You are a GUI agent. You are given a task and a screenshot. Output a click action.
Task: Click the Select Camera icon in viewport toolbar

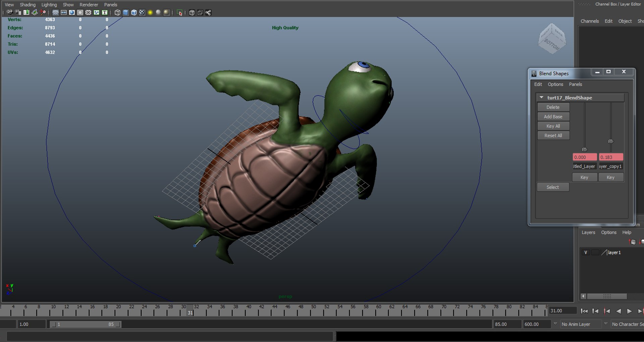[10, 12]
